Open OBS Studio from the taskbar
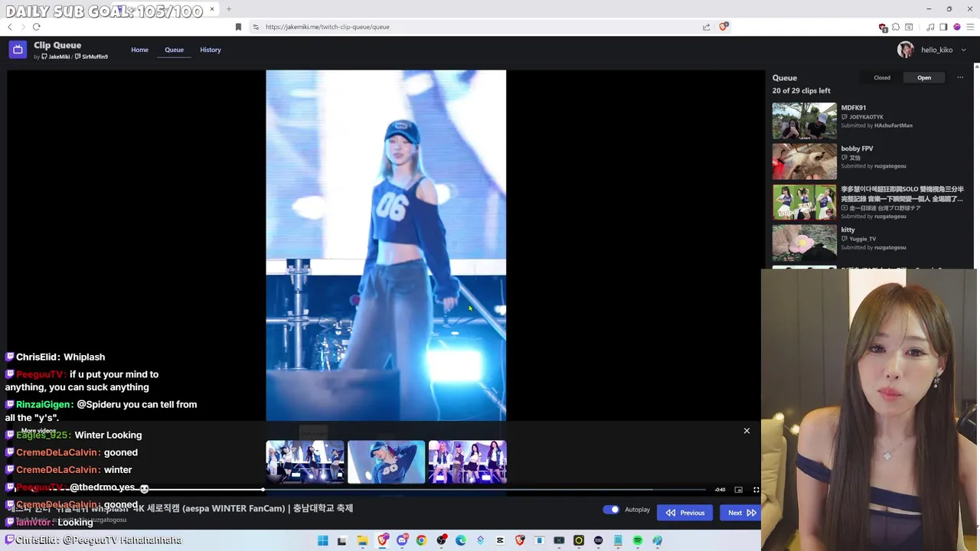980x551 pixels. tap(441, 540)
